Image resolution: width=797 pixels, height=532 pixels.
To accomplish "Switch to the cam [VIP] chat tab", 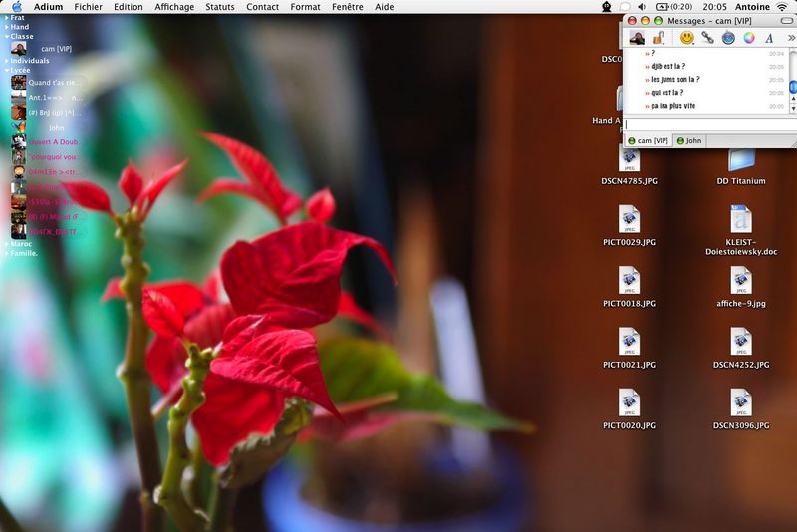I will point(649,140).
